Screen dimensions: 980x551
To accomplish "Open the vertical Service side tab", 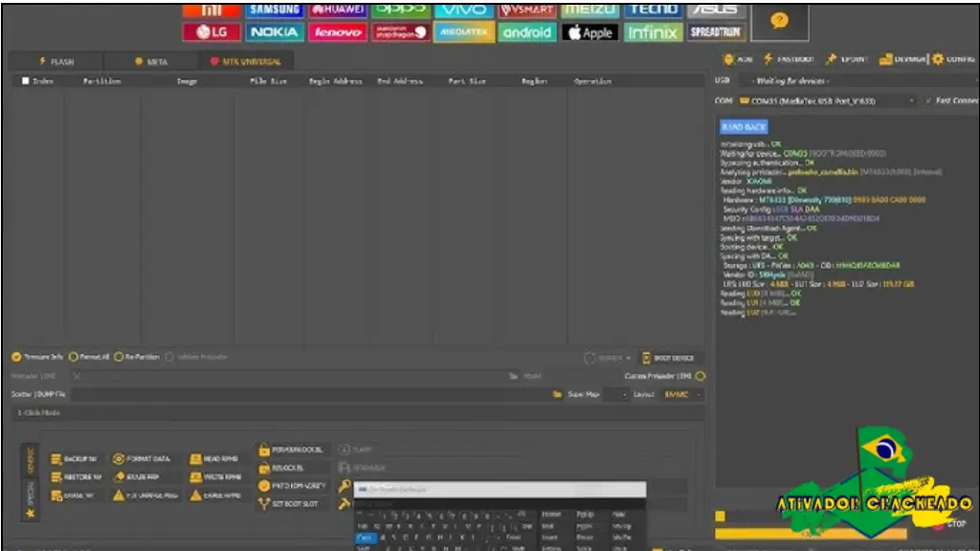I will 30,460.
